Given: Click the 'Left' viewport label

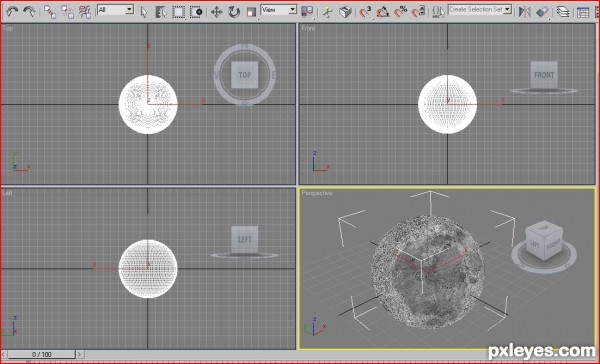Looking at the screenshot, I should (7, 193).
